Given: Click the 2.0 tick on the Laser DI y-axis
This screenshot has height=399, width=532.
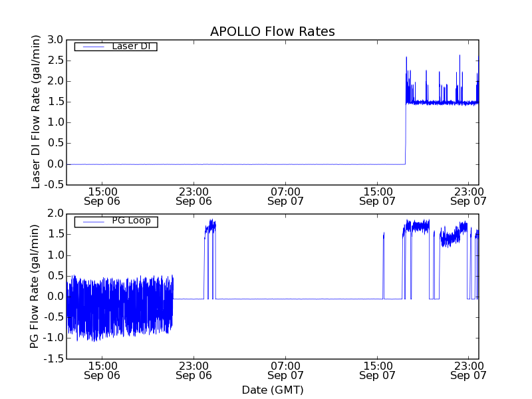Looking at the screenshot, I should pos(55,81).
